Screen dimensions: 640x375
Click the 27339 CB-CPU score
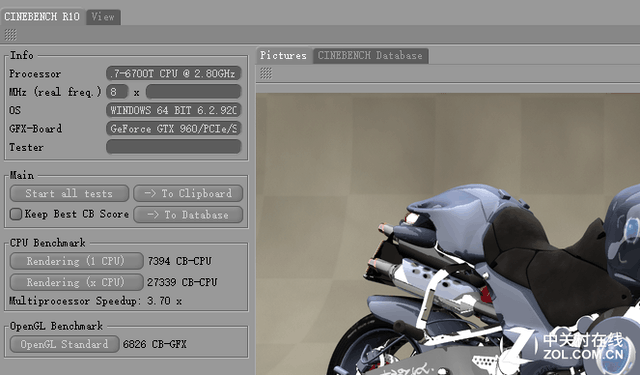182,282
